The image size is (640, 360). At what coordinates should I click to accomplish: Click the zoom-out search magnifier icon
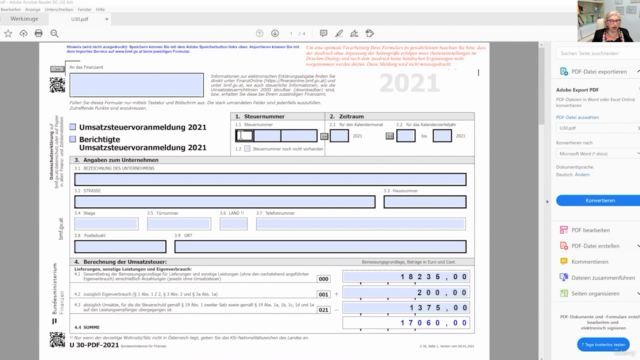click(x=54, y=33)
